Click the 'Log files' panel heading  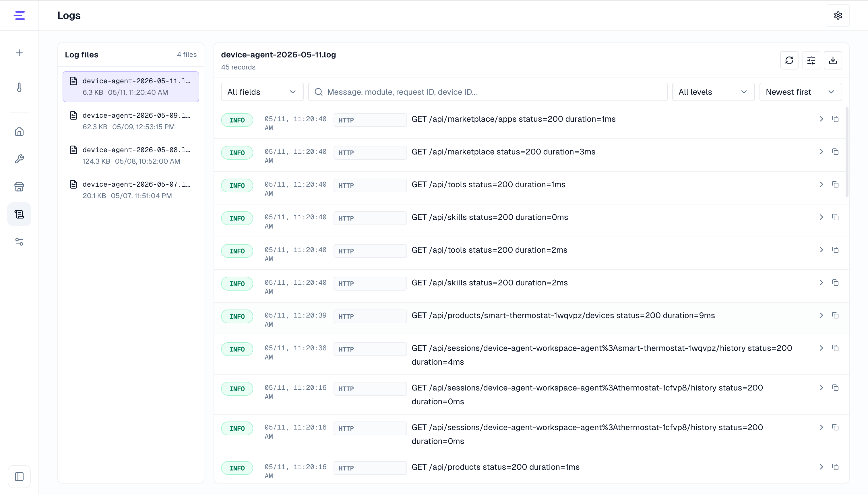[82, 54]
